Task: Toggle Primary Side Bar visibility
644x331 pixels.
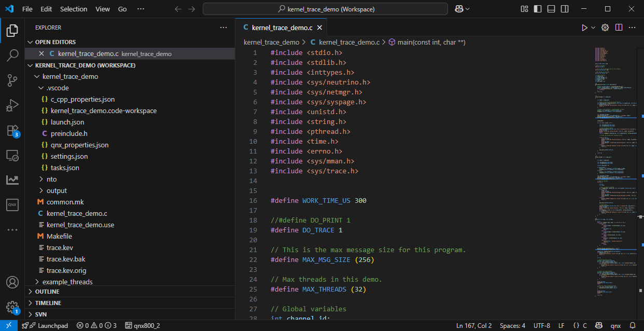Action: 538,9
